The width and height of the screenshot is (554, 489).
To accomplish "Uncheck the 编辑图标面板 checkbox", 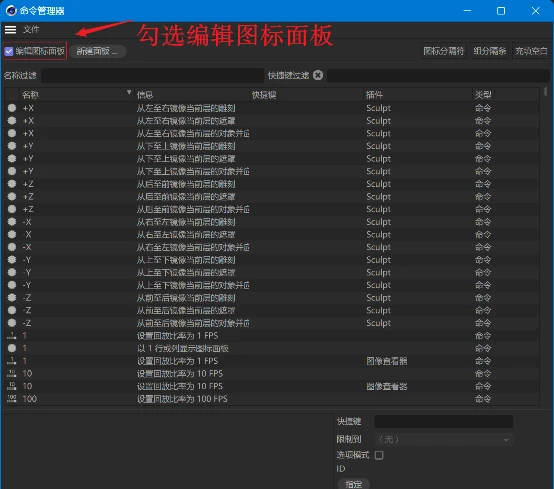I will tap(9, 52).
